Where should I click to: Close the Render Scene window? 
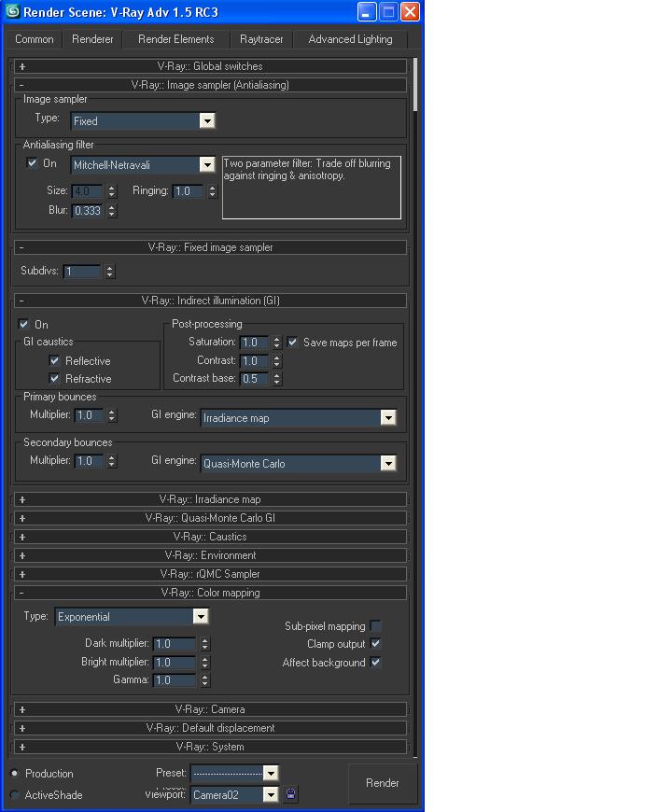pos(410,11)
